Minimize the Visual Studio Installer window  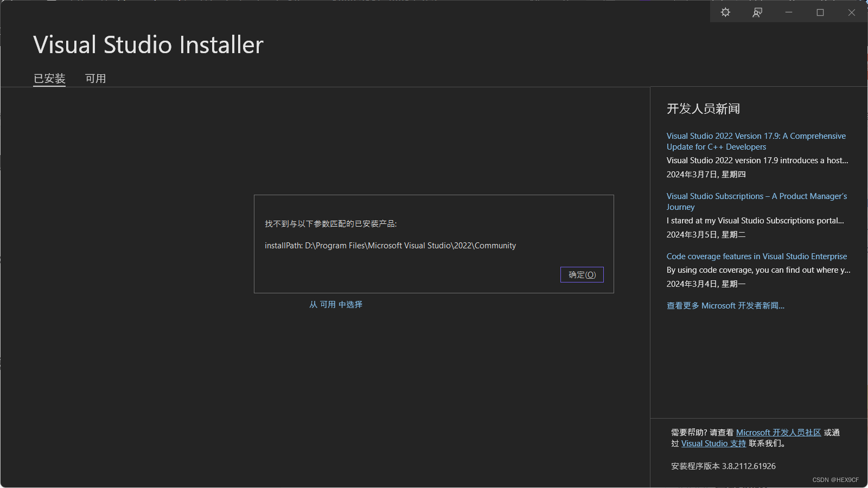coord(788,12)
